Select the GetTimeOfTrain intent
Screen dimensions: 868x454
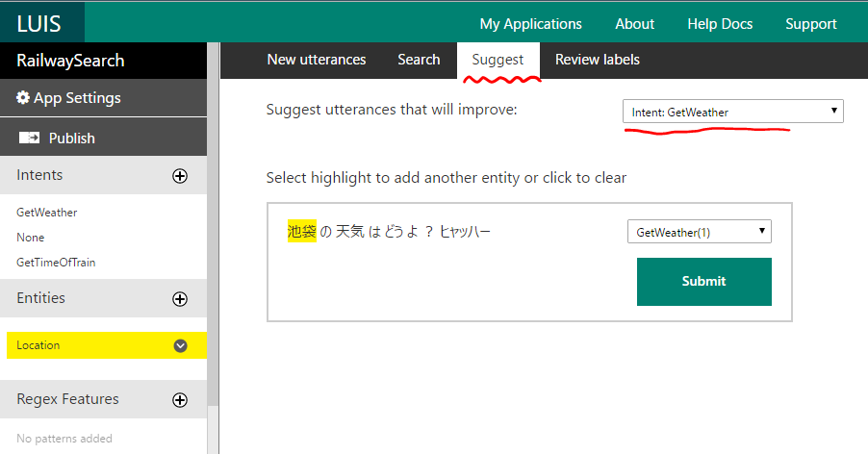56,263
